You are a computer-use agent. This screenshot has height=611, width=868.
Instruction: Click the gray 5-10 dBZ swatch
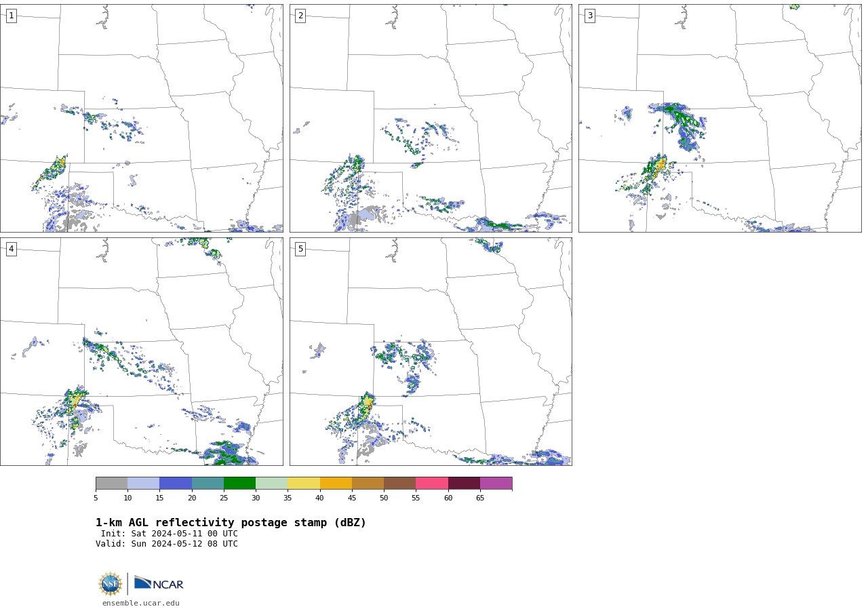pyautogui.click(x=111, y=483)
